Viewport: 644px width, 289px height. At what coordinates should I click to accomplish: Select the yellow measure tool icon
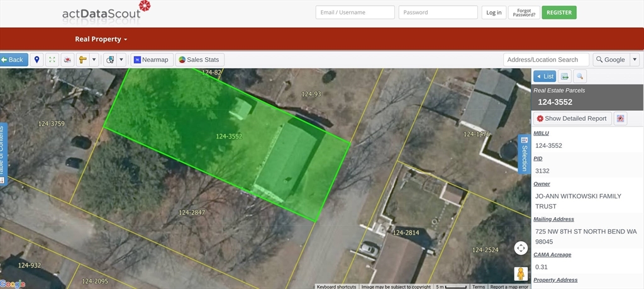tap(83, 60)
